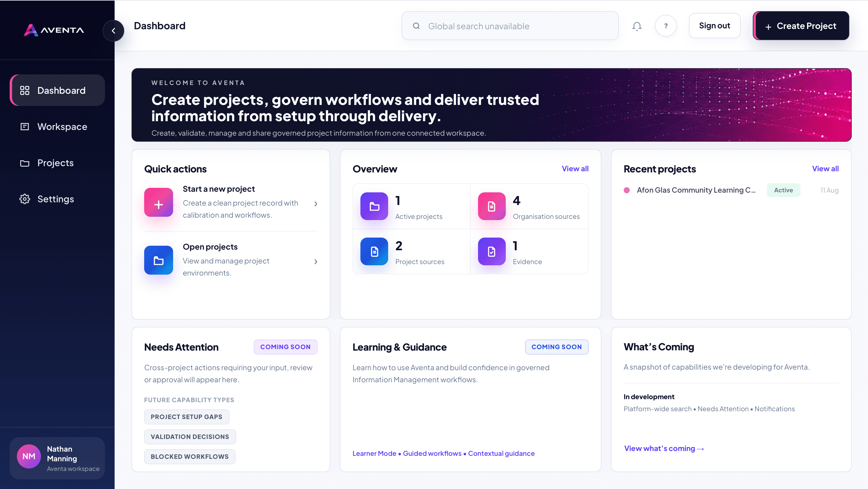Click the Projects folder icon in sidebar

click(x=25, y=163)
